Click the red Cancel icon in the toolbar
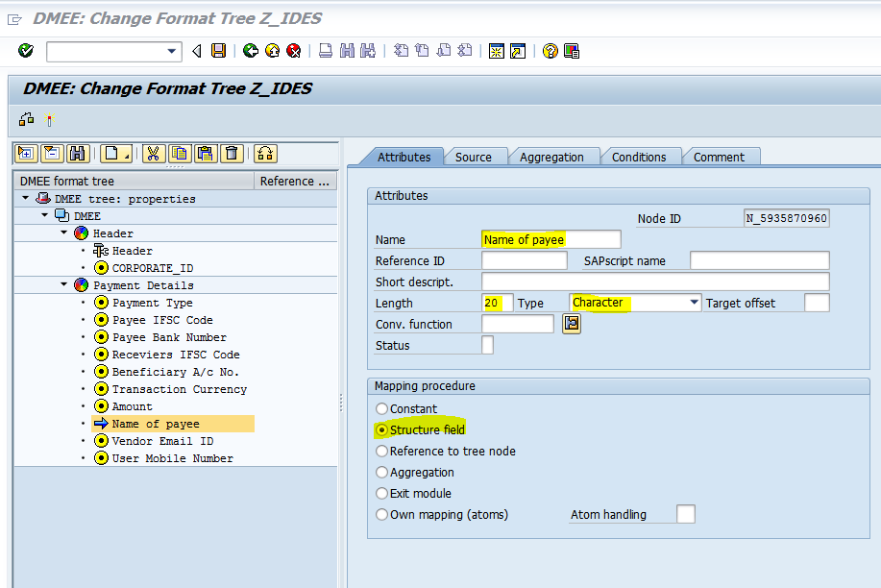The width and height of the screenshot is (881, 588). 293,51
